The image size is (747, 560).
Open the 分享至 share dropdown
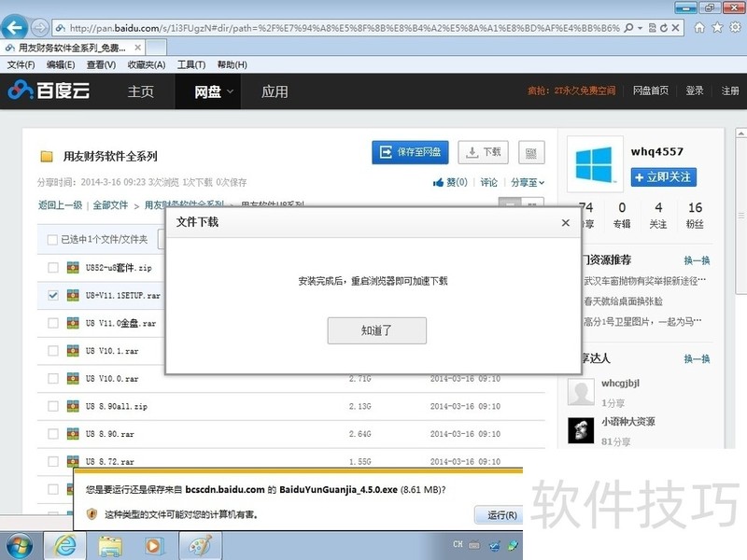point(528,183)
